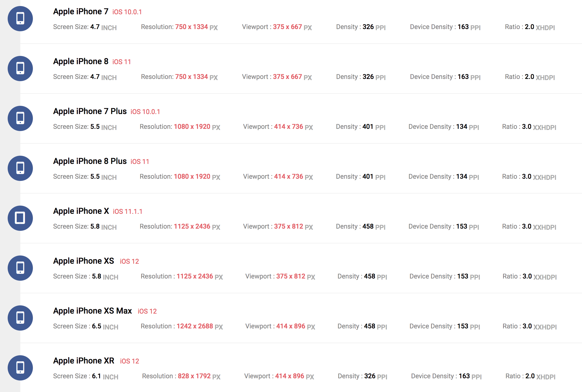The image size is (582, 392).
Task: Select the 375 x 812 viewport for iPhone X
Action: tap(289, 226)
